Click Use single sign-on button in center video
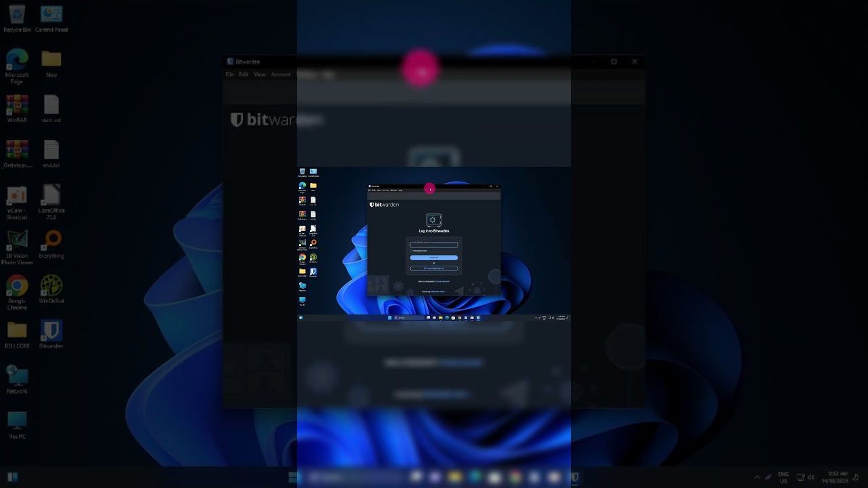Image resolution: width=868 pixels, height=488 pixels. coord(434,268)
